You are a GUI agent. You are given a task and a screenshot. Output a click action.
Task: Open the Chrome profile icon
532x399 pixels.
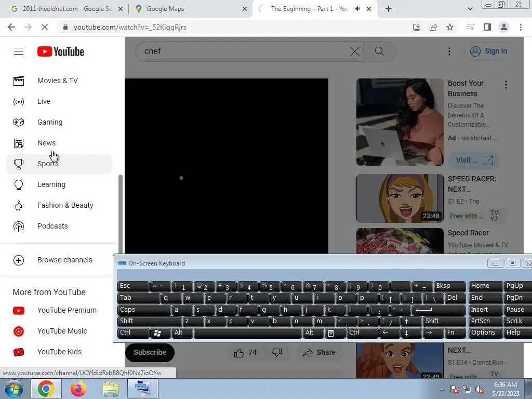(504, 27)
